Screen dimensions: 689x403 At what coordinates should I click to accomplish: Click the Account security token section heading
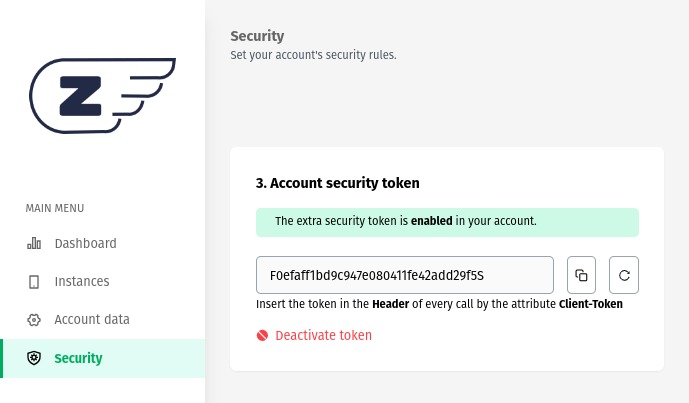coord(337,183)
